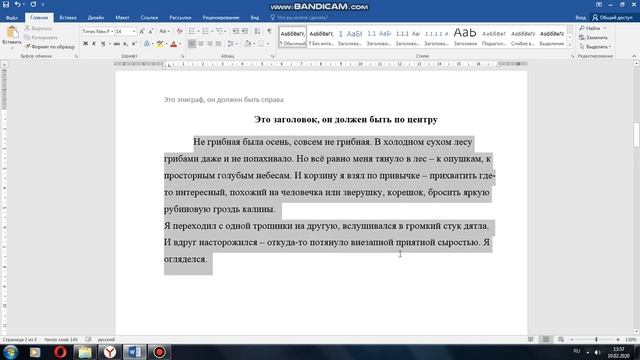Toggle subscript formatting
Image resolution: width=640 pixels, height=360 pixels.
pos(125,44)
